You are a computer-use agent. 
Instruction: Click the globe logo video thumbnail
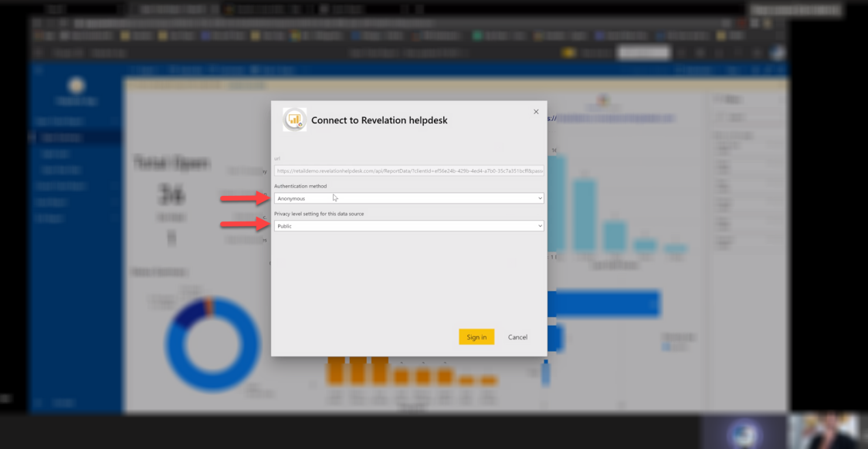tap(743, 432)
